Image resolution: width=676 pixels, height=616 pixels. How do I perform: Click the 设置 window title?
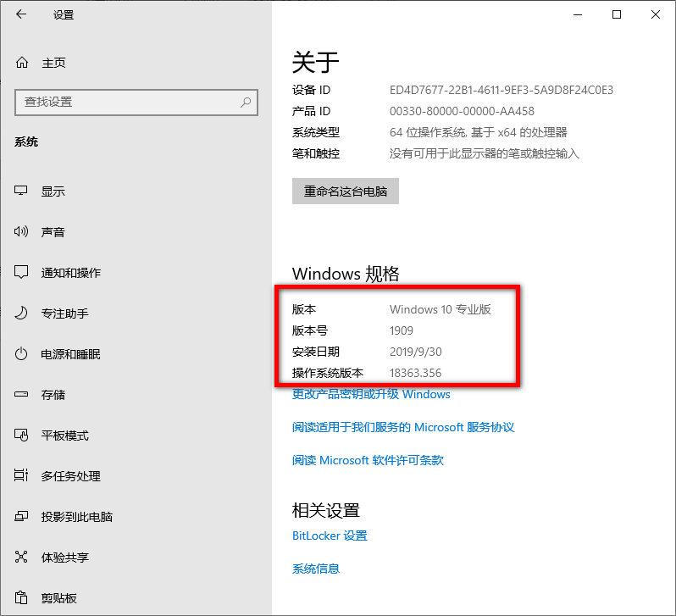pos(64,14)
